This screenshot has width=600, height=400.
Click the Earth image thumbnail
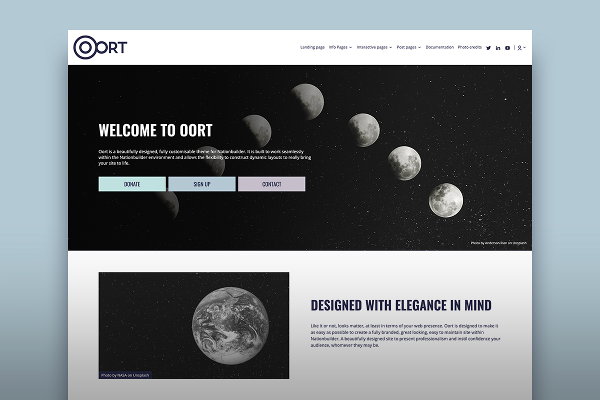194,325
